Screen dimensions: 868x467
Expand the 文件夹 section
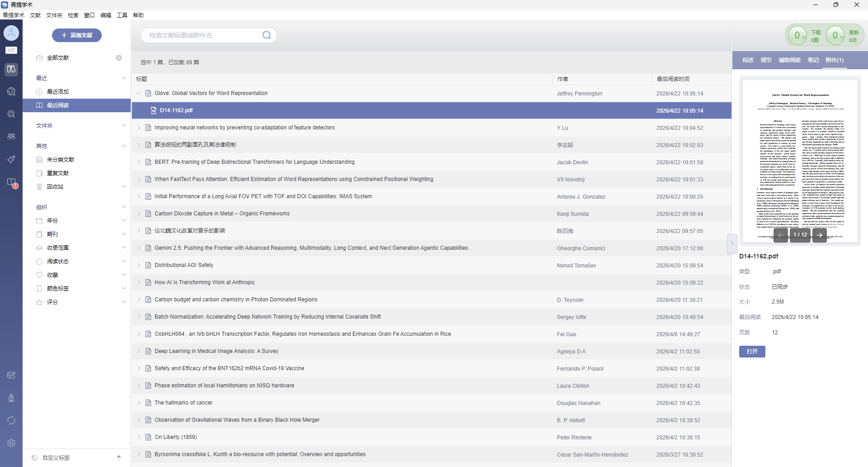124,126
